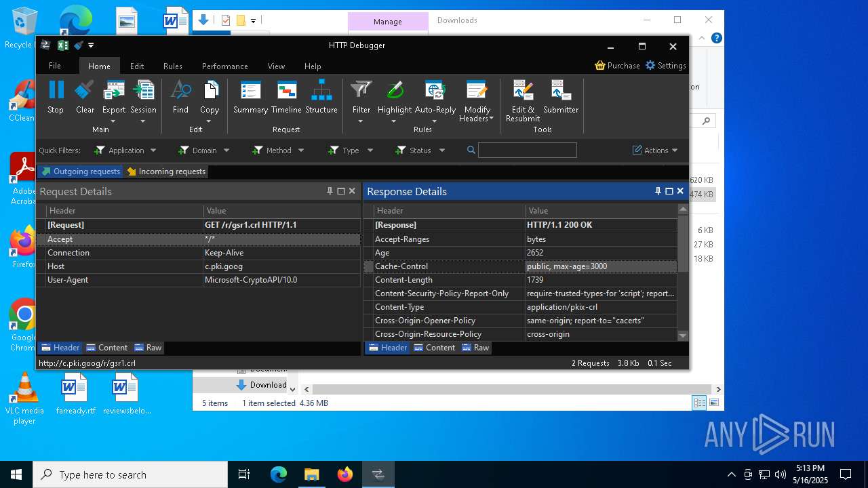Expand the Application quick filter dropdown
This screenshot has width=868, height=488.
153,150
